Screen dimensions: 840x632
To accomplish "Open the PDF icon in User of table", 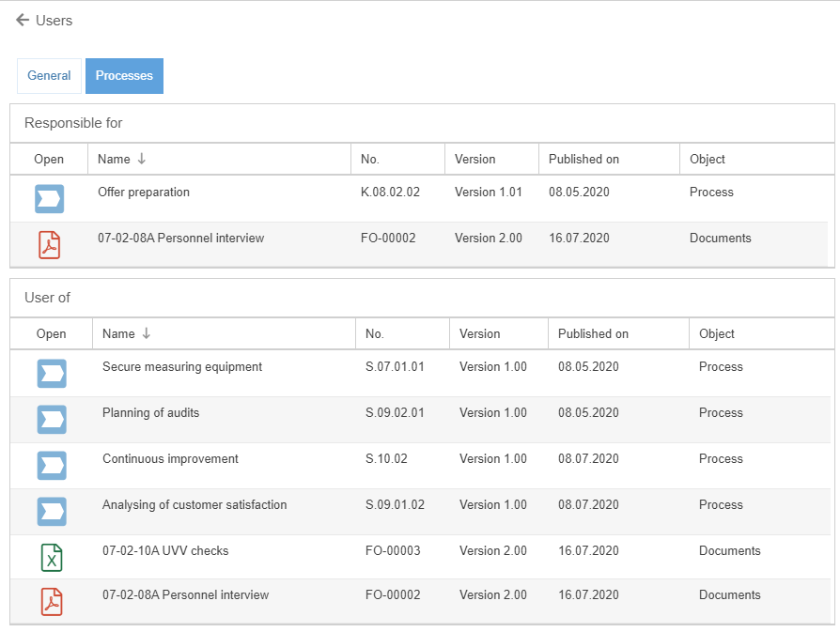I will click(x=52, y=602).
